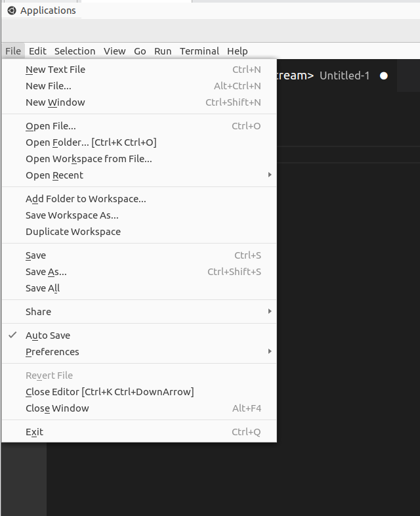Select the New Window menu entry
Image resolution: width=420 pixels, height=516 pixels.
[55, 102]
